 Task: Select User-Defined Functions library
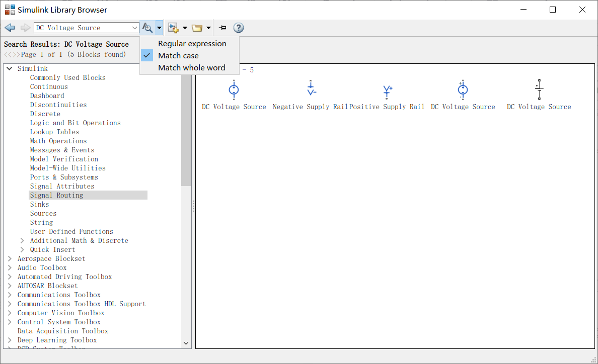[71, 231]
